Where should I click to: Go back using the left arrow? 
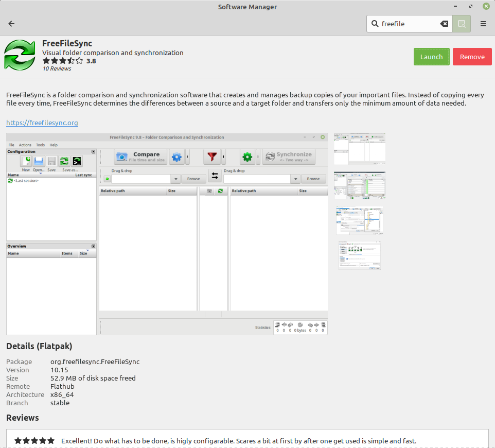click(11, 24)
